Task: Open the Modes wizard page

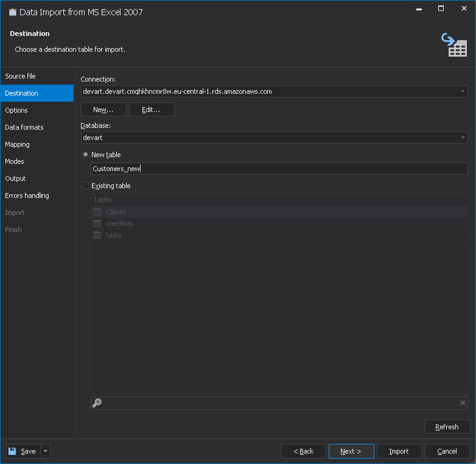Action: coord(37,161)
